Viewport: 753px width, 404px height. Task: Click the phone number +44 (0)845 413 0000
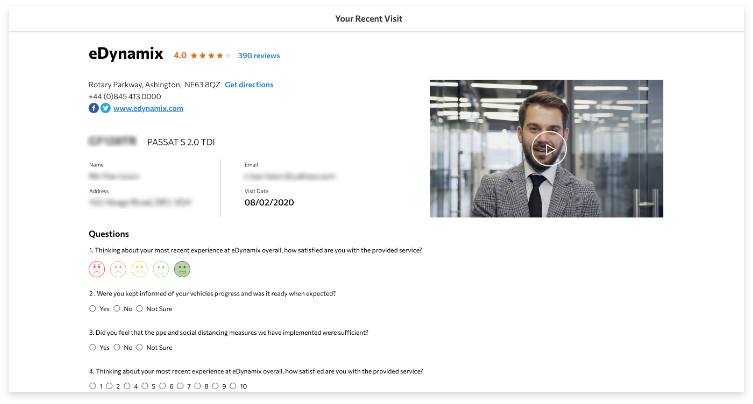coord(125,97)
